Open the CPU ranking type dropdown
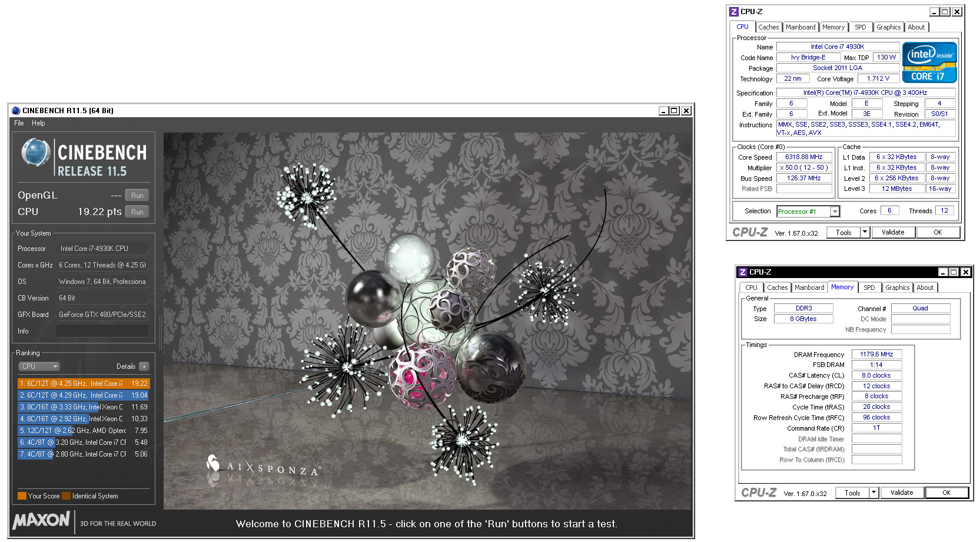 (x=39, y=366)
